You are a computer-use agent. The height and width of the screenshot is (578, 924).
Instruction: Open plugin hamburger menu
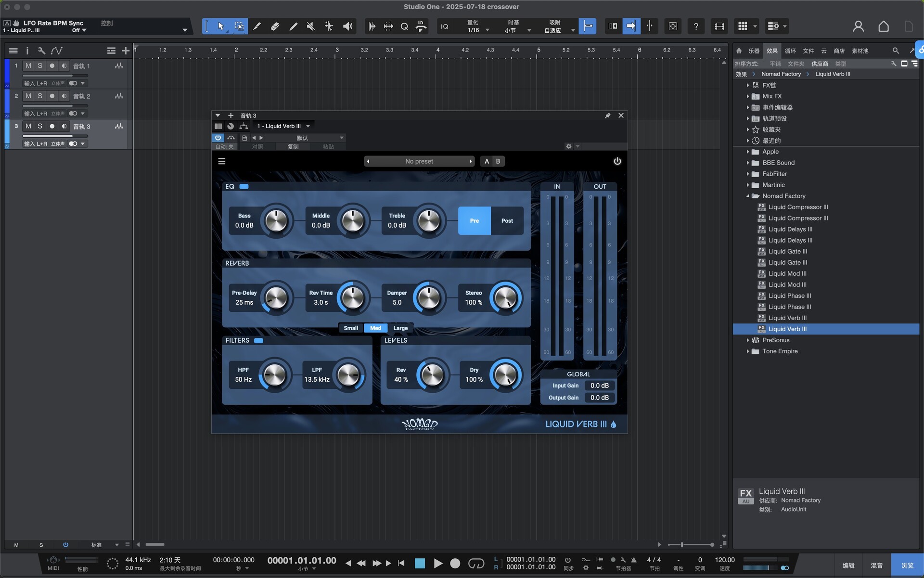pyautogui.click(x=222, y=161)
